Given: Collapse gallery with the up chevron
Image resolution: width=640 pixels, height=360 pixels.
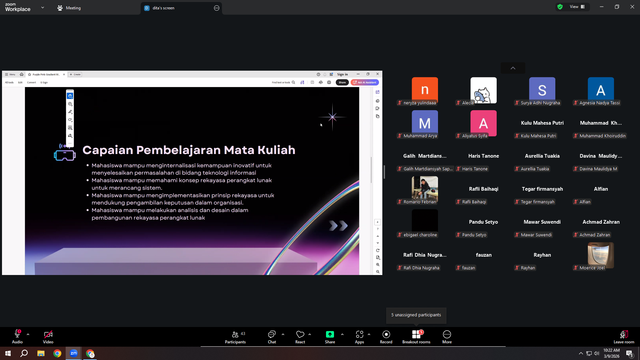Looking at the screenshot, I should [513, 68].
